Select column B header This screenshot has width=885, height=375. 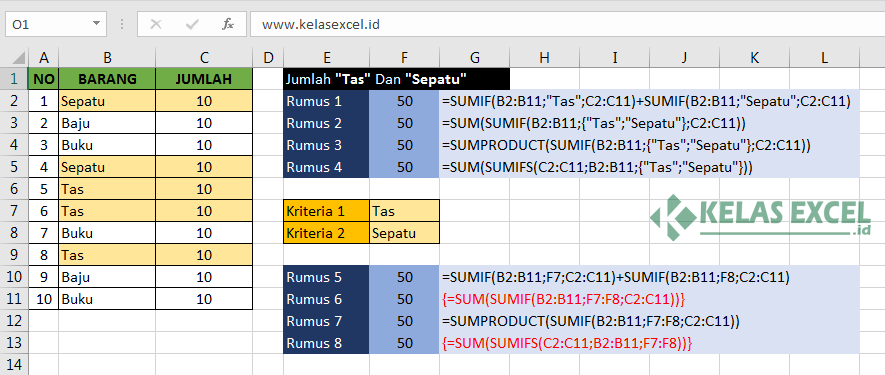click(107, 57)
